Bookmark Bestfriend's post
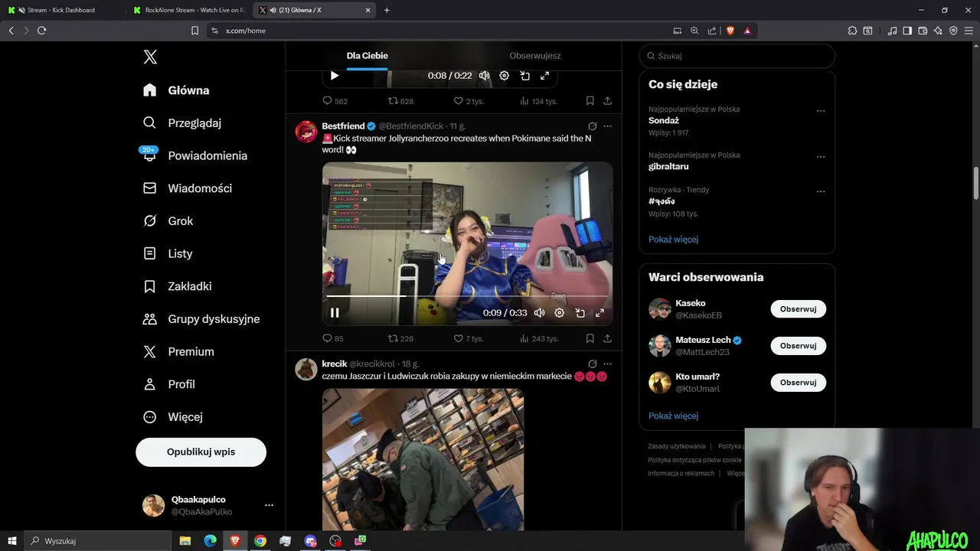This screenshot has width=980, height=551. [590, 338]
